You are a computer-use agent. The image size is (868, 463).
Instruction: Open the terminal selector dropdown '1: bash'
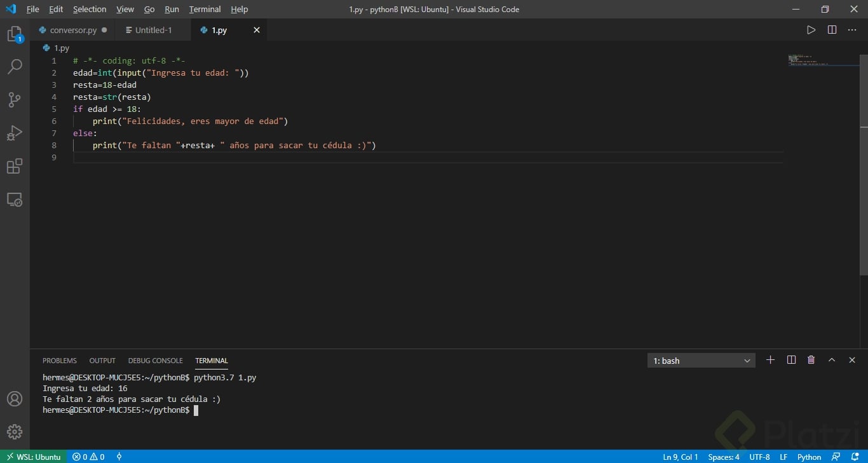point(702,361)
